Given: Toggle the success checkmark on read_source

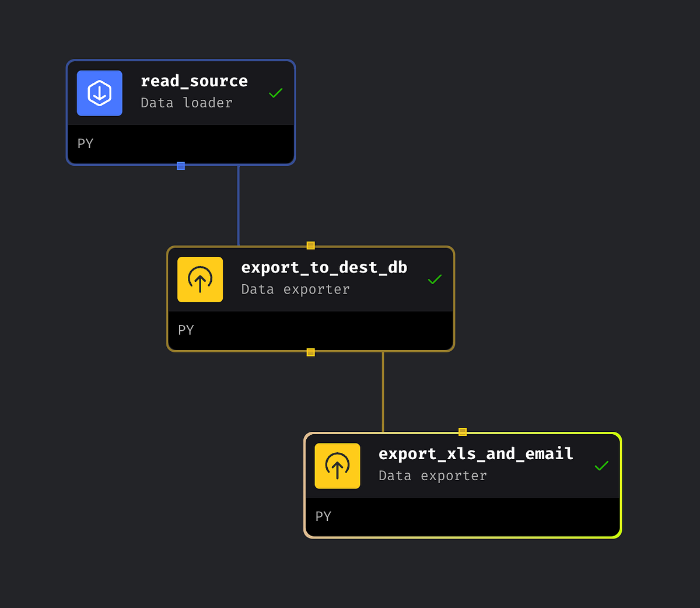Looking at the screenshot, I should point(275,93).
